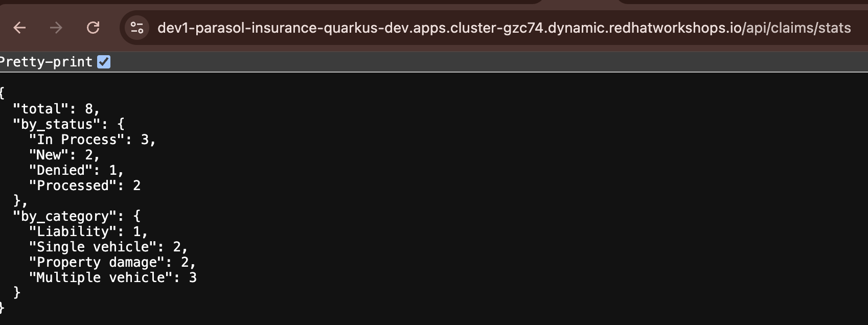Image resolution: width=868 pixels, height=325 pixels.
Task: Click the "by_category" key
Action: (x=64, y=216)
